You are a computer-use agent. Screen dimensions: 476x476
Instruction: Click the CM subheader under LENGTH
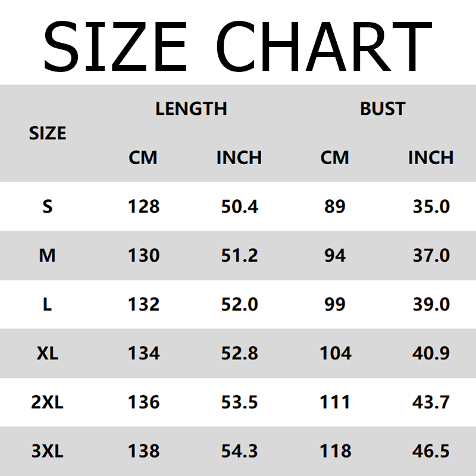click(143, 158)
